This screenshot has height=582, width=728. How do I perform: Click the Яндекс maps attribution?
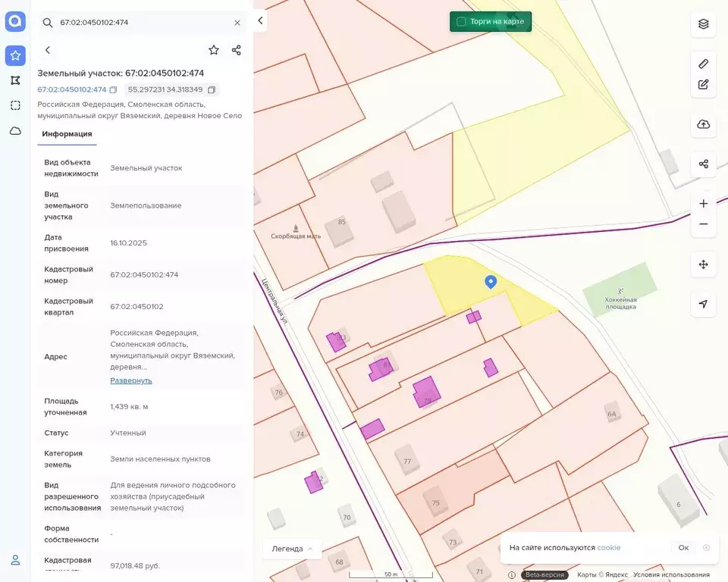pos(602,574)
